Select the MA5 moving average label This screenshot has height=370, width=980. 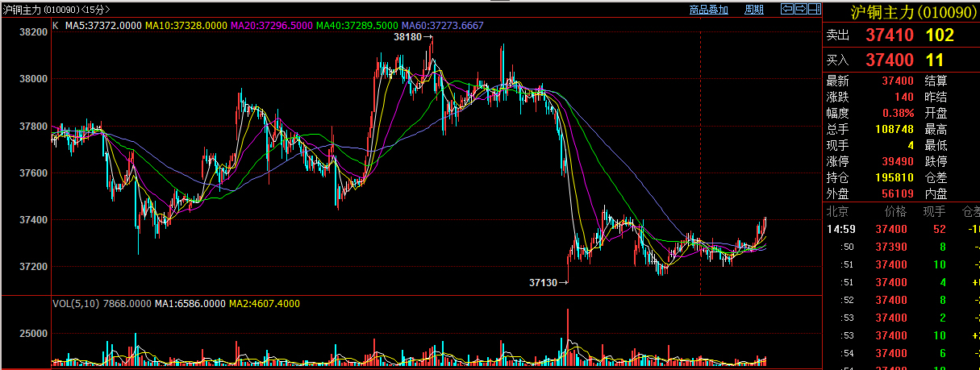click(x=103, y=26)
